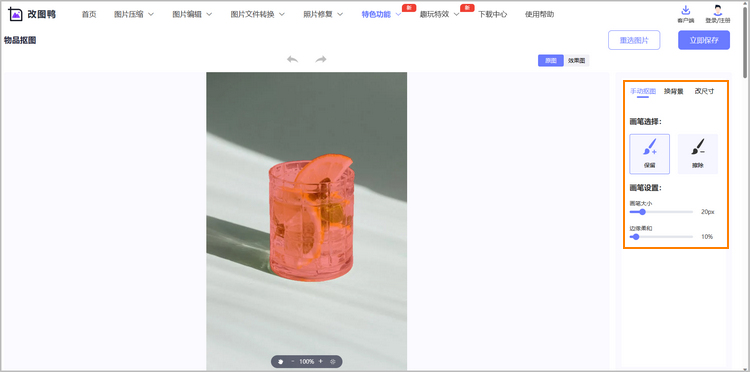Expand the 特色功能 menu
The width and height of the screenshot is (750, 372).
pos(381,14)
